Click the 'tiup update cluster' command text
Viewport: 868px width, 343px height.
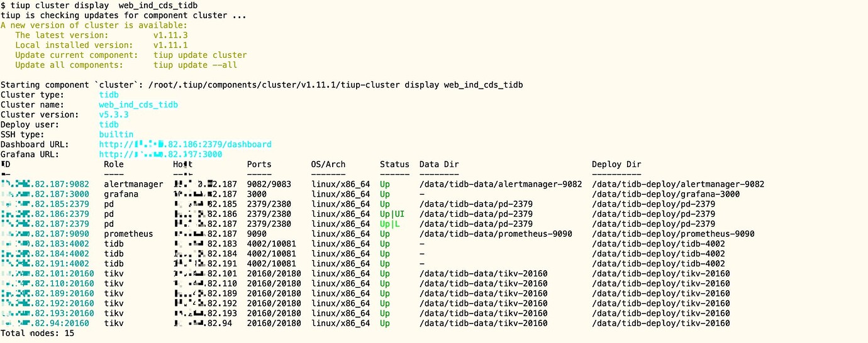200,55
